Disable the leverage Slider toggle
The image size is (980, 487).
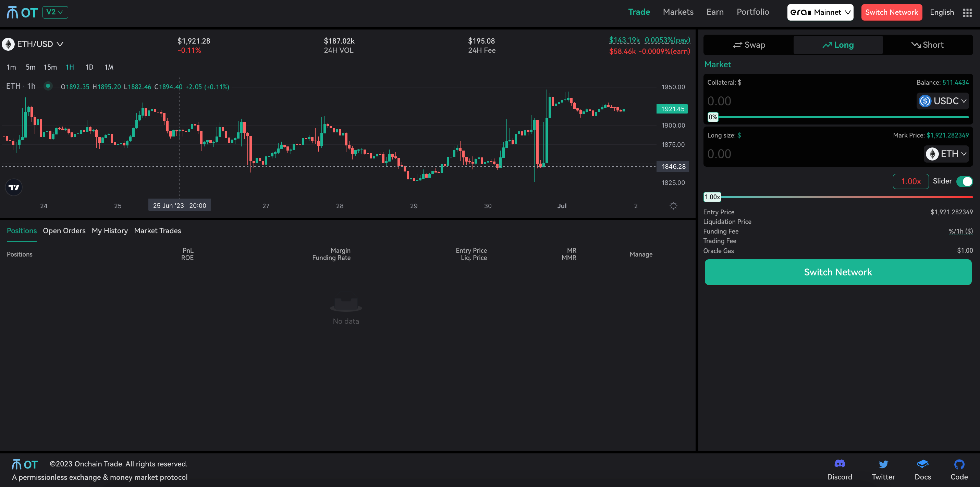[965, 182]
